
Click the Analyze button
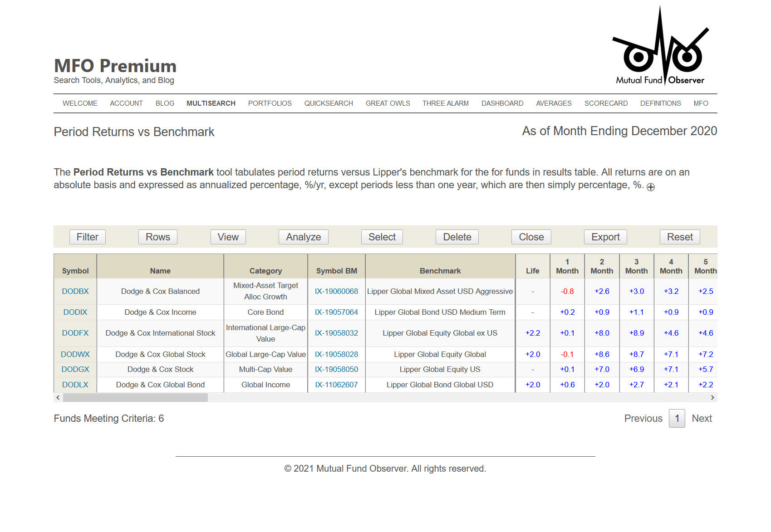click(x=304, y=237)
